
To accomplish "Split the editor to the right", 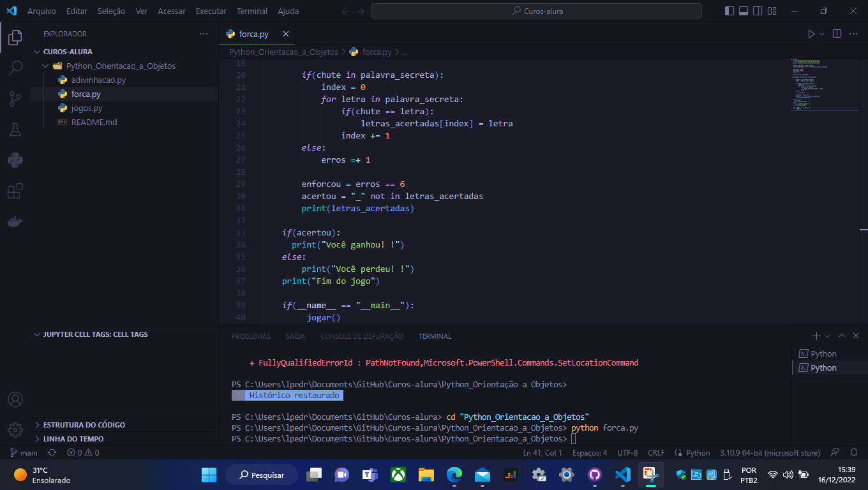I will 837,34.
